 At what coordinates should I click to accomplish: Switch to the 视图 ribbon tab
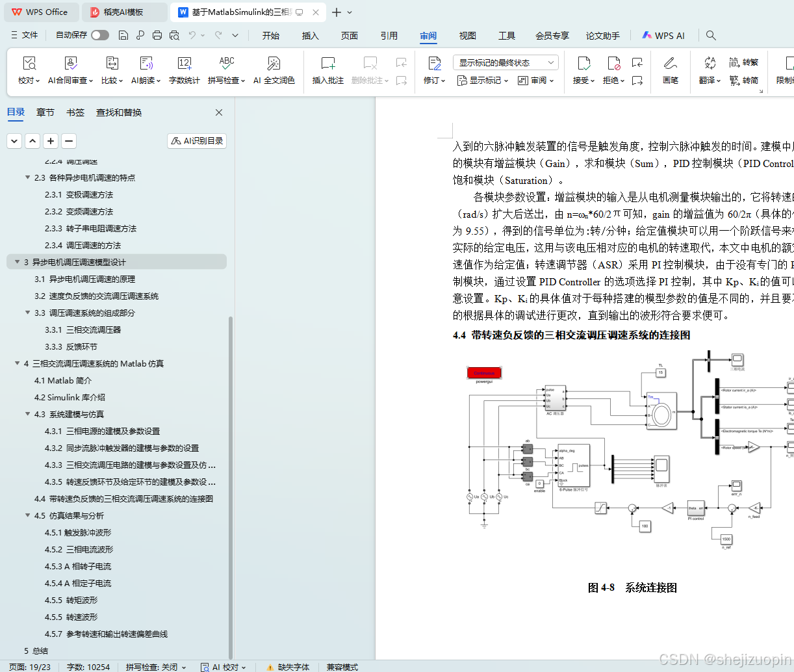tap(468, 36)
